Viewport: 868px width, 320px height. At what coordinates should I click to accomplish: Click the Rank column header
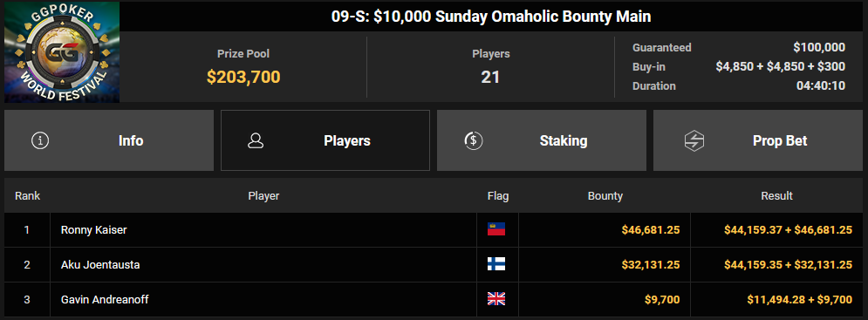pyautogui.click(x=28, y=196)
